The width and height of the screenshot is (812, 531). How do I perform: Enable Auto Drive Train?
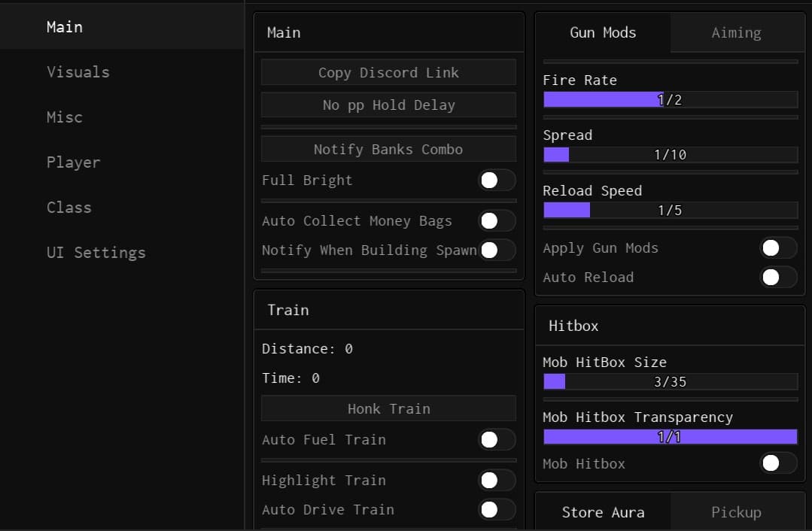497,509
